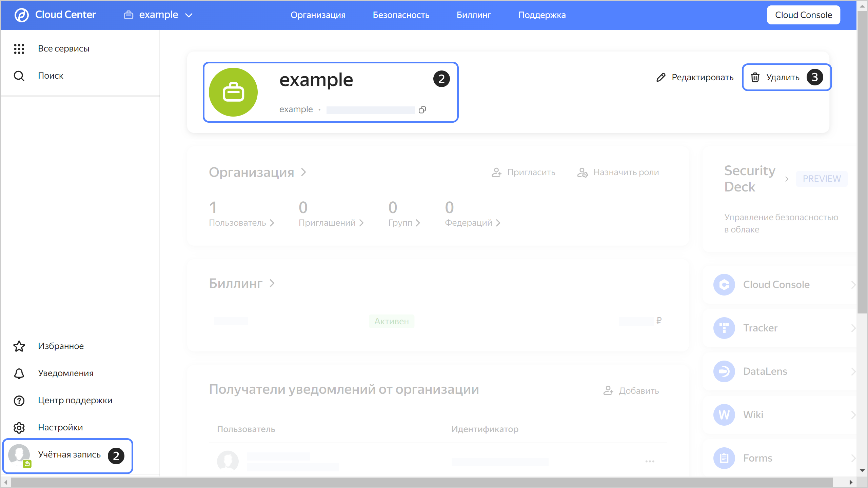
Task: Open the Wiki service
Action: [753, 414]
